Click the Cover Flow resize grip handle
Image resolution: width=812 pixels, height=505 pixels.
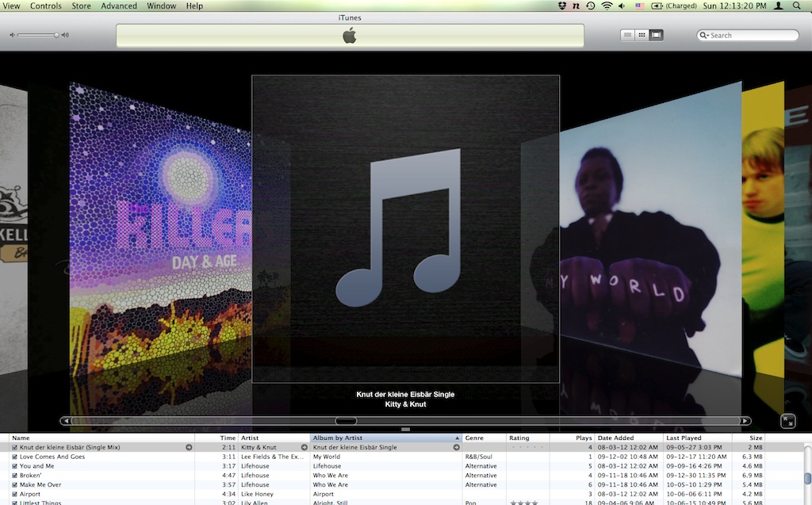405,430
